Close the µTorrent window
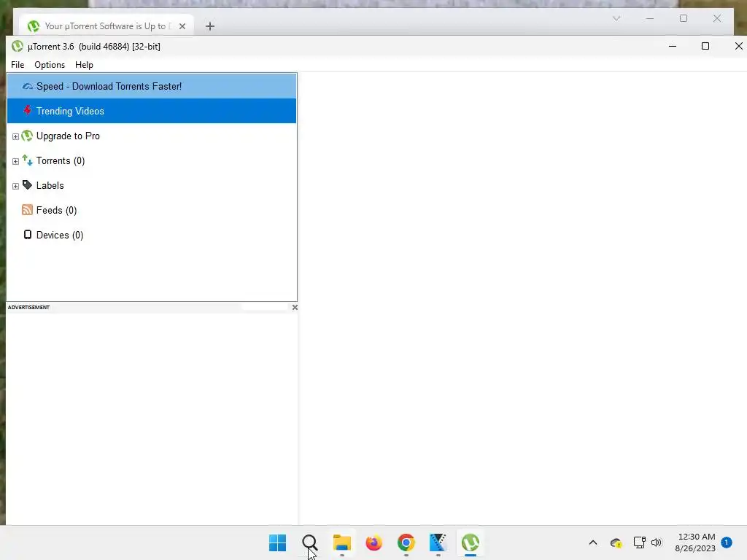The height and width of the screenshot is (560, 747). (x=738, y=46)
